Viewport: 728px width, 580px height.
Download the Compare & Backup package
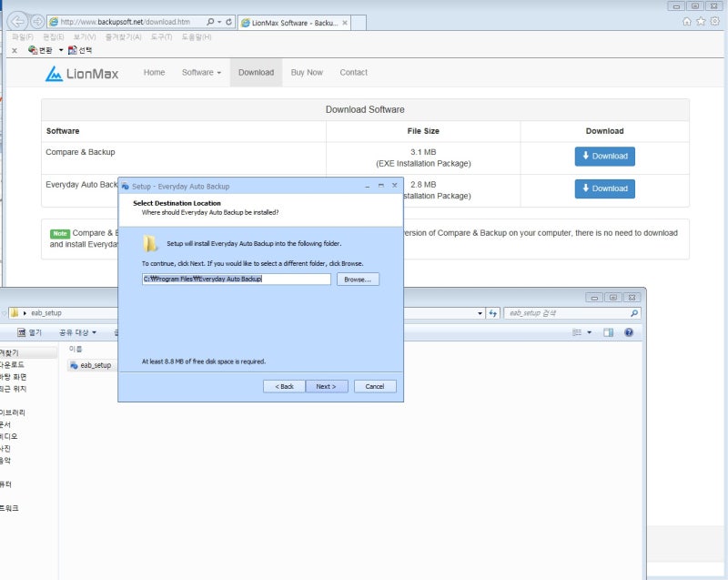click(x=604, y=157)
